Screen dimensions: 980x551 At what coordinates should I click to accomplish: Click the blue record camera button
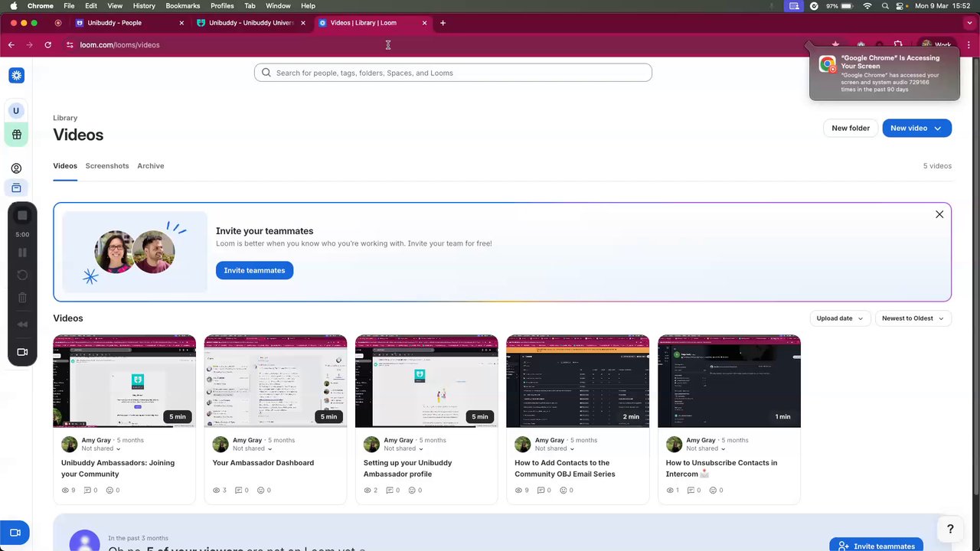(15, 533)
